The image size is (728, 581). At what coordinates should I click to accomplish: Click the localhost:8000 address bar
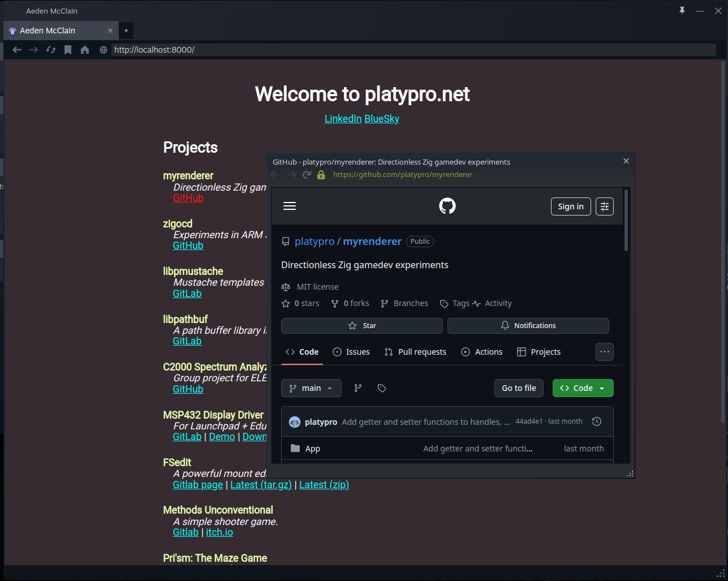pyautogui.click(x=413, y=50)
